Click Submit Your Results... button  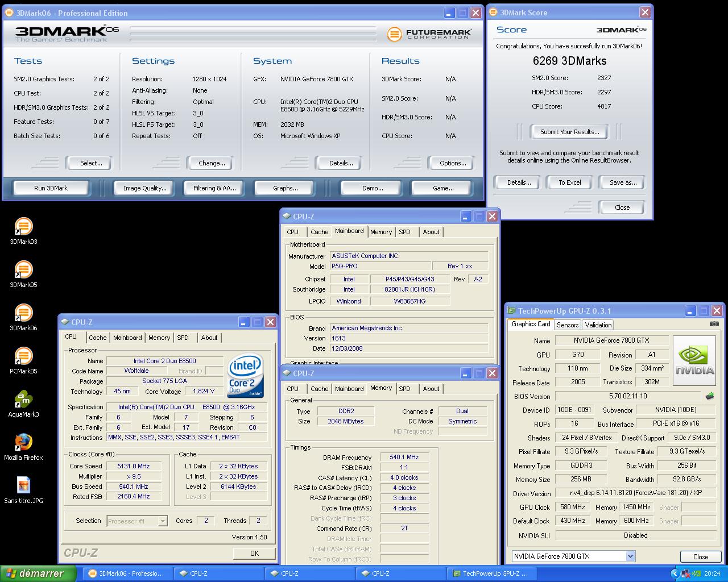(x=569, y=132)
